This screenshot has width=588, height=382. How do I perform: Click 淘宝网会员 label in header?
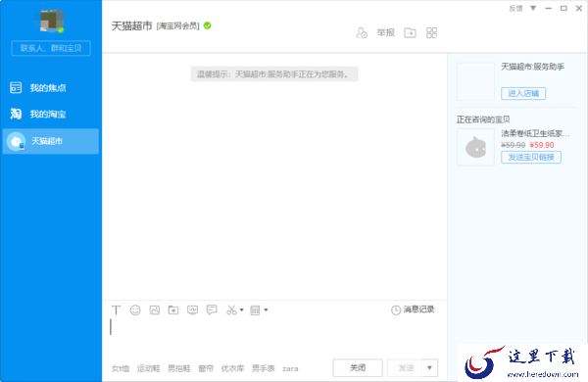(178, 25)
